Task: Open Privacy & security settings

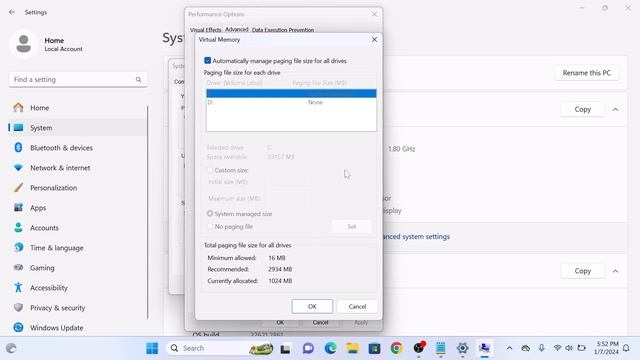Action: [78, 308]
